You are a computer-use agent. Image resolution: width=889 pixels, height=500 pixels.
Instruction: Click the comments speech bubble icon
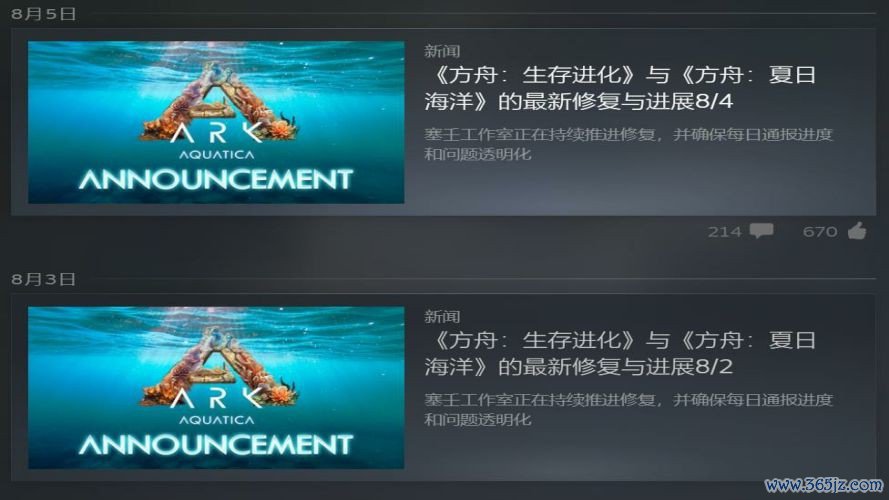pos(761,231)
